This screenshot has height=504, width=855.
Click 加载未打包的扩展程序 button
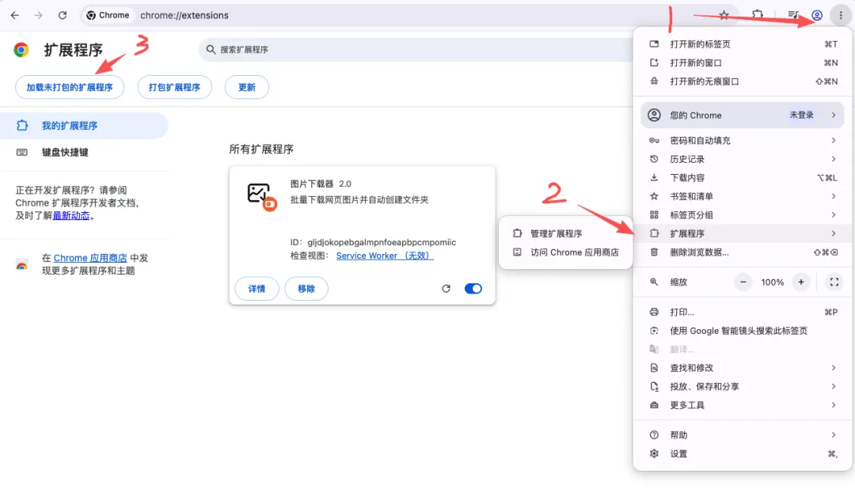coord(70,87)
